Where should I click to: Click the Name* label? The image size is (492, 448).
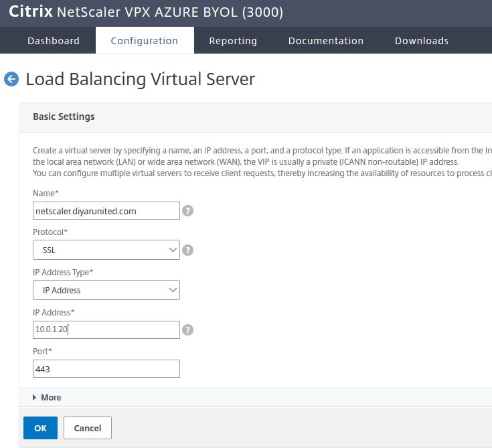[x=46, y=193]
